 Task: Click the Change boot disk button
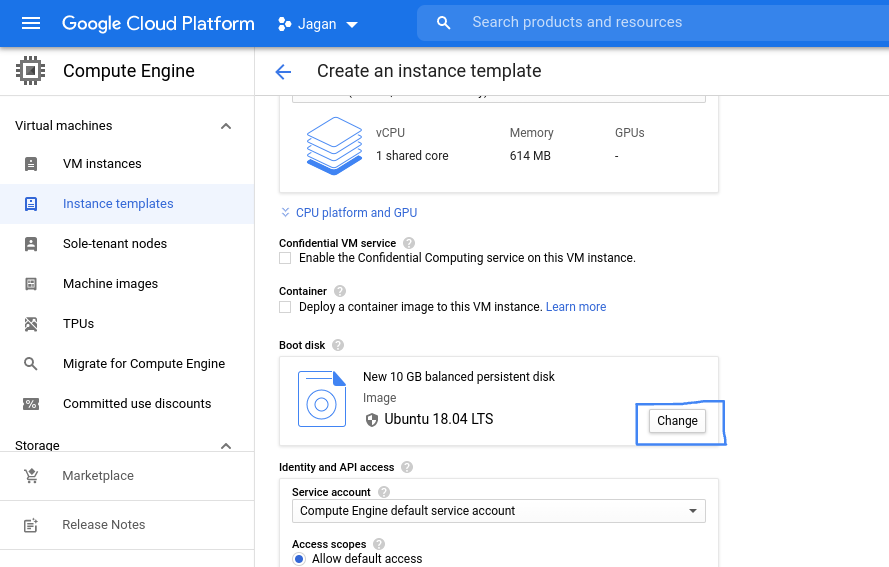(677, 421)
